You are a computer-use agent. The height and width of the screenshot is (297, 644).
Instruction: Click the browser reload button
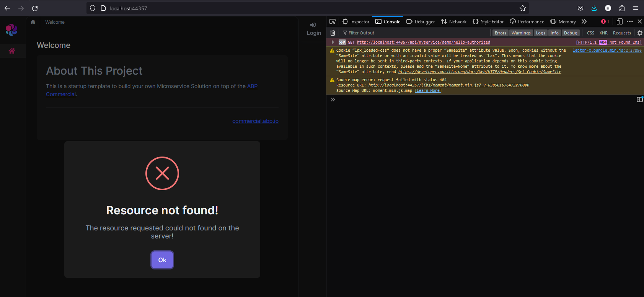point(35,8)
